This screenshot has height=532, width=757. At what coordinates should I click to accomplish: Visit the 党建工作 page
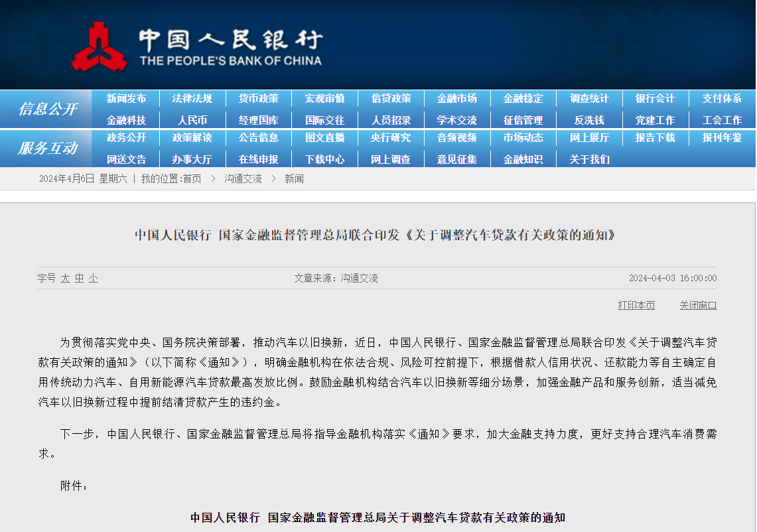click(655, 120)
